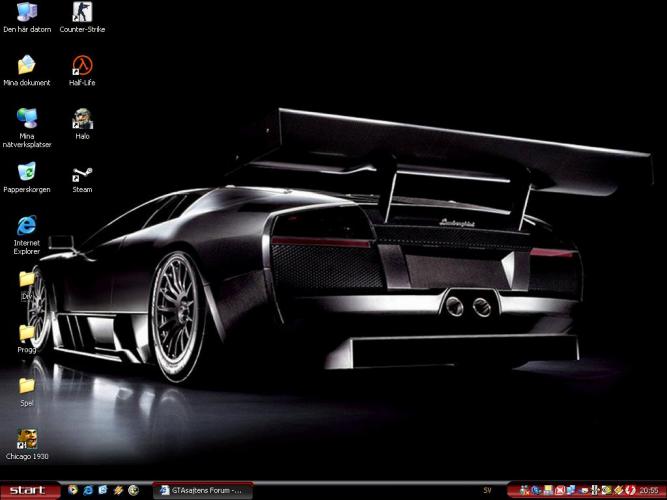Click the Start button
The width and height of the screenshot is (667, 500).
tap(27, 490)
